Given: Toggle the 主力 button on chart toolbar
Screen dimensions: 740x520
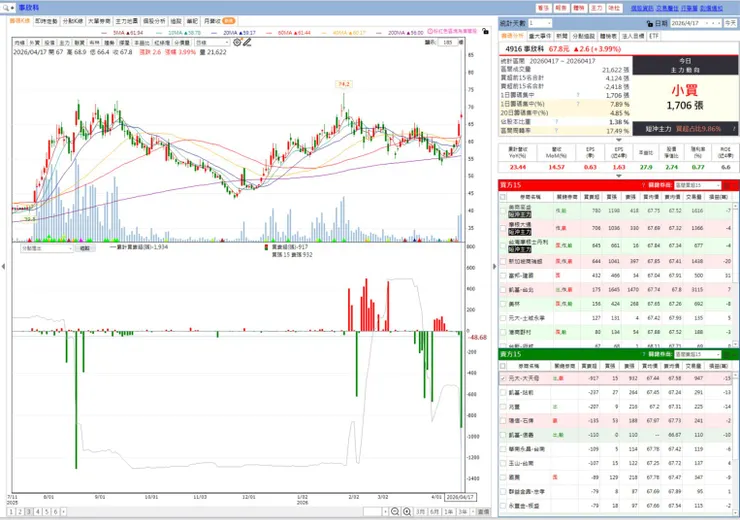Looking at the screenshot, I should pos(65,42).
